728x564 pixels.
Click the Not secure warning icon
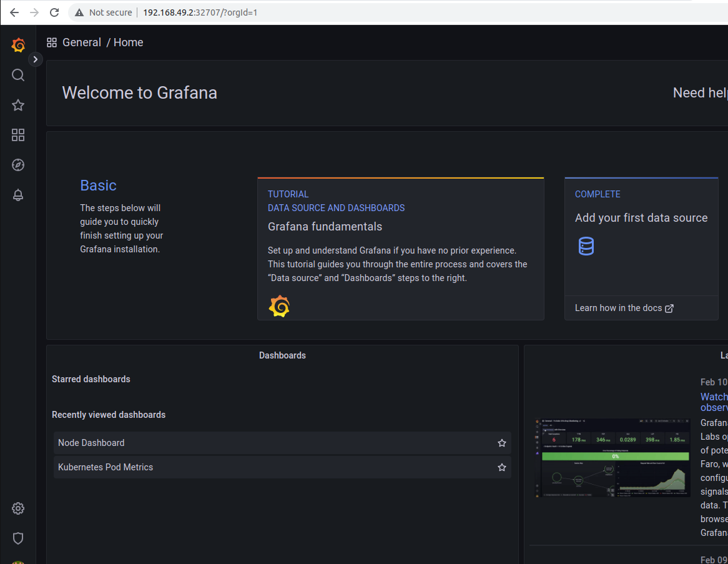(x=79, y=12)
